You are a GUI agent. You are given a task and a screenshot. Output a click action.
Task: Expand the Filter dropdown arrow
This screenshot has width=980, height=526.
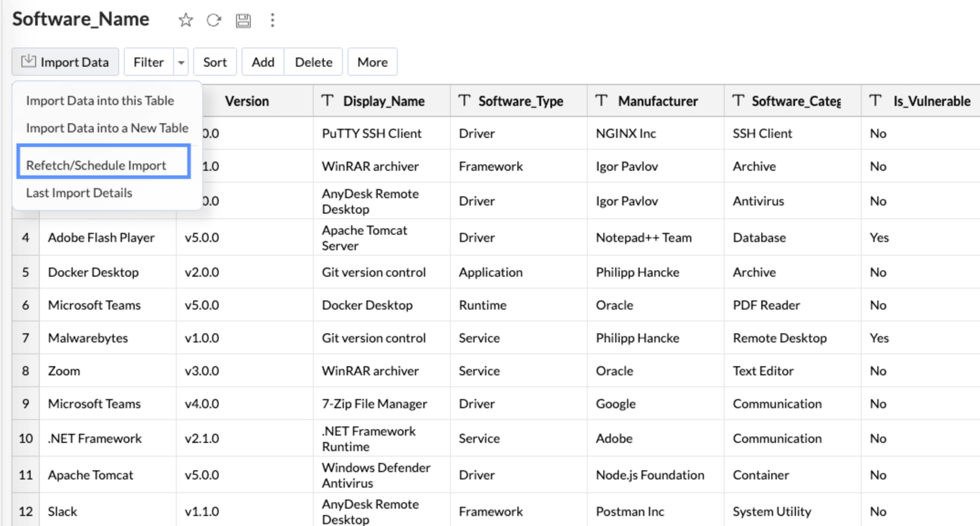(181, 62)
